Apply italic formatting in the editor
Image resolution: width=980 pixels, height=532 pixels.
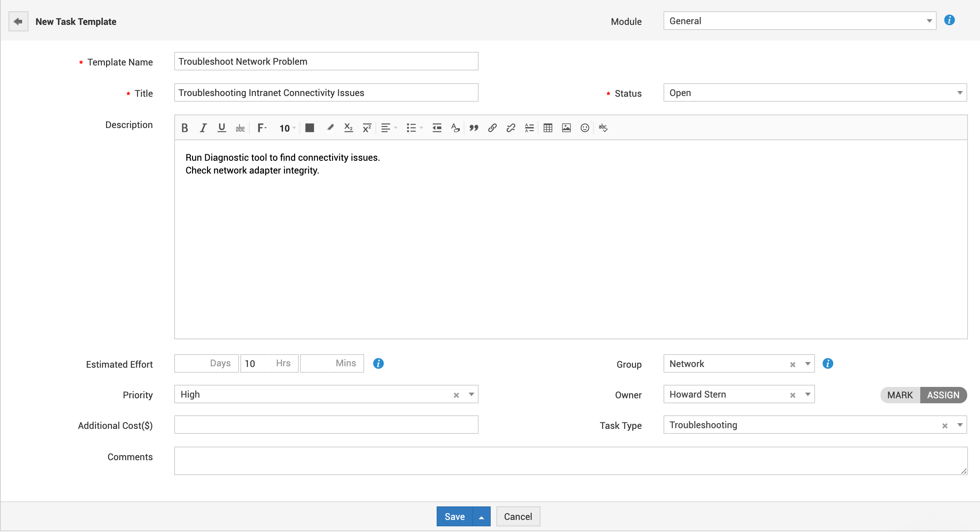coord(203,128)
